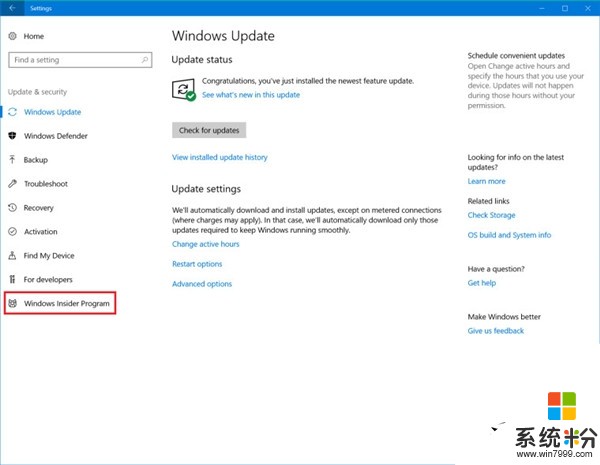Click the Backup upward arrow icon
The height and width of the screenshot is (465, 600).
(x=12, y=160)
